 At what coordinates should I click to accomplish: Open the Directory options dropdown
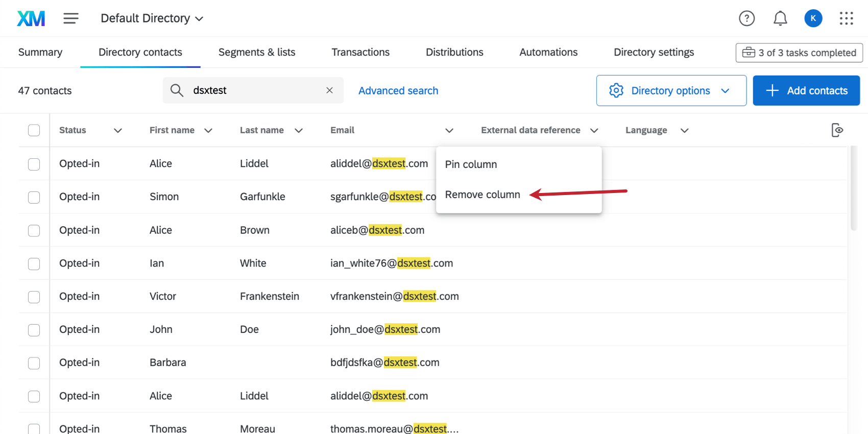[671, 90]
